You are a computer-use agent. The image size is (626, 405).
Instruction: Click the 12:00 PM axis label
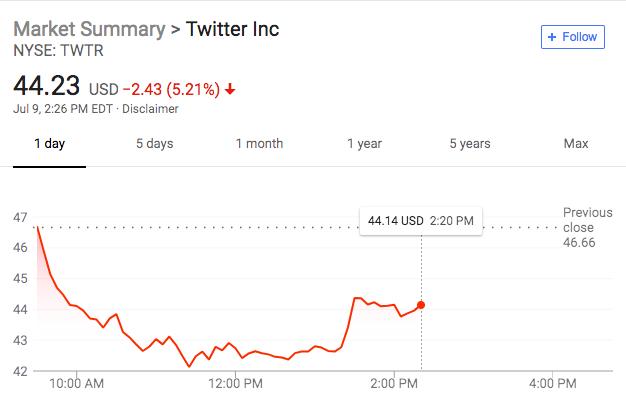235,383
